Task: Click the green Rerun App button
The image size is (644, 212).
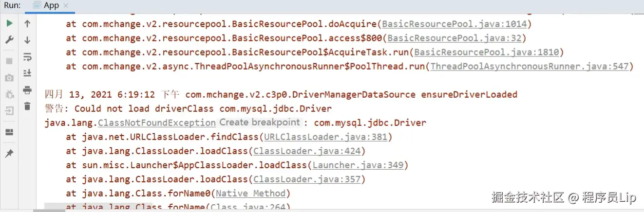Action: (x=9, y=23)
